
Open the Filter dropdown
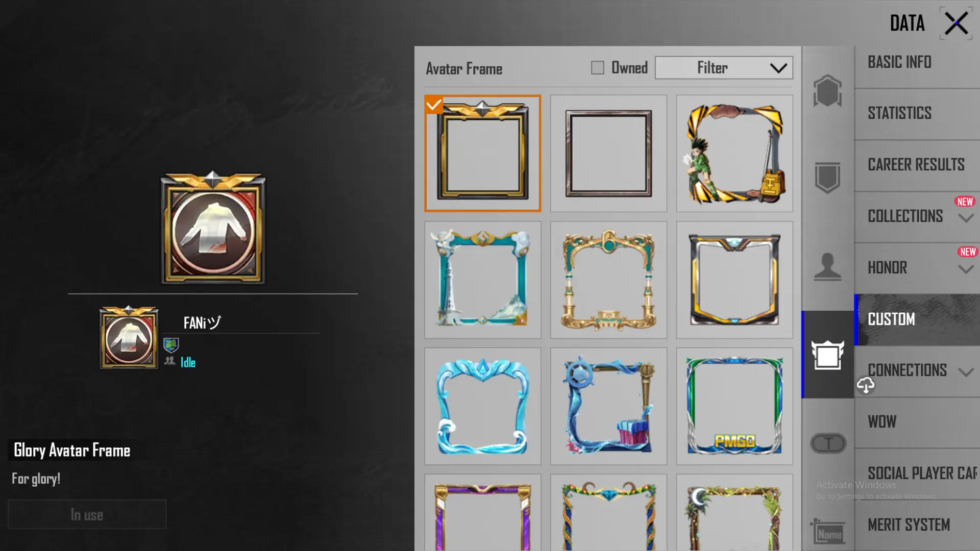(724, 67)
